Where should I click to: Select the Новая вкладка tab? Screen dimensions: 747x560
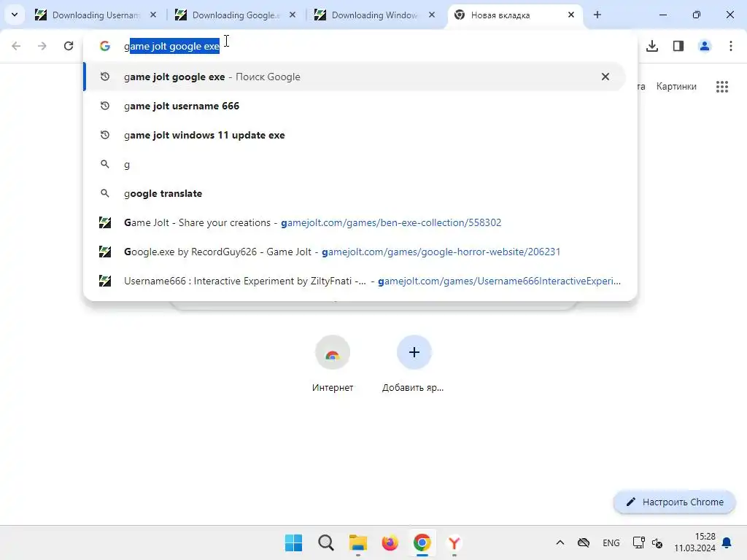[514, 15]
